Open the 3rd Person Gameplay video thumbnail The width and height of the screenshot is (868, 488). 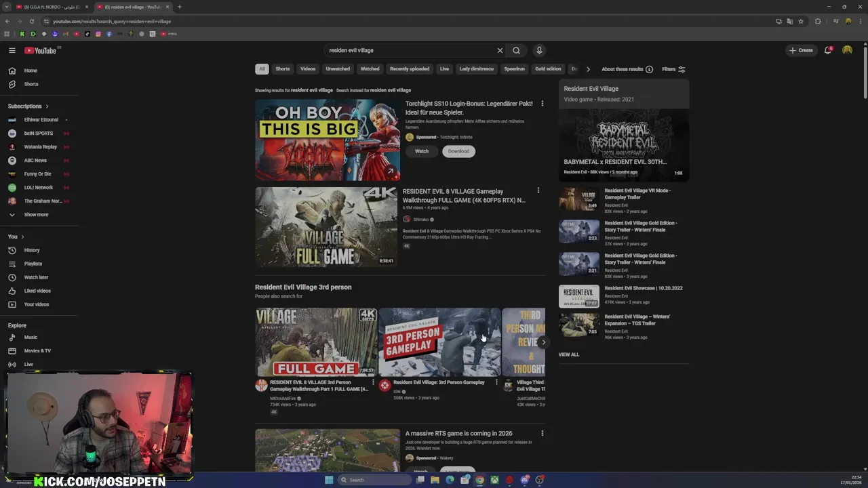click(439, 342)
